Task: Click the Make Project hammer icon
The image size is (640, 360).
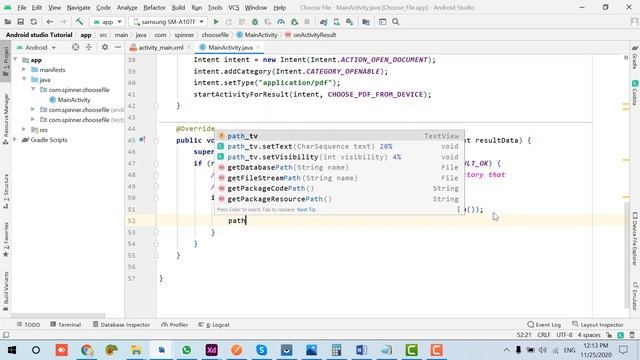Action: coord(79,22)
